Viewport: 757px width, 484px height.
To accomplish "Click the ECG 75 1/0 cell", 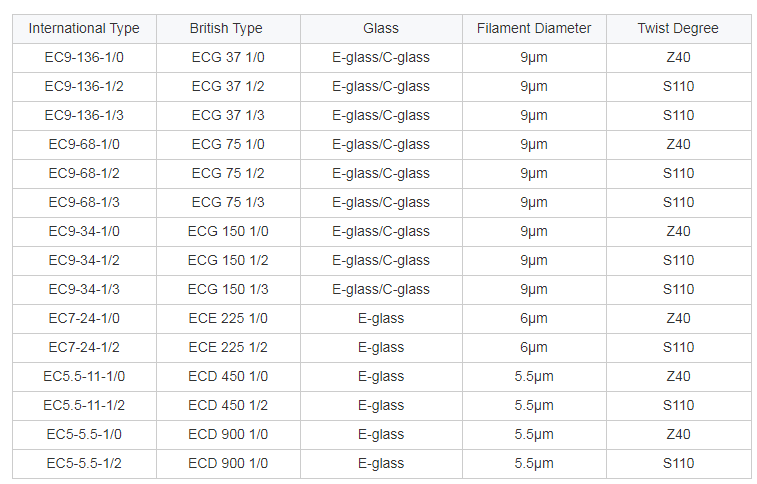I will [228, 144].
